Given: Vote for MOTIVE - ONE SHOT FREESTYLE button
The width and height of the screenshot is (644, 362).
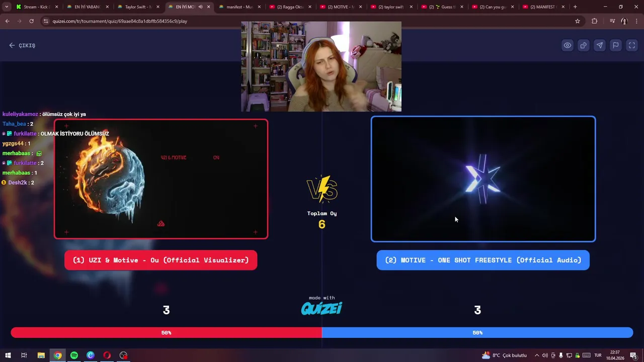Looking at the screenshot, I should (483, 260).
